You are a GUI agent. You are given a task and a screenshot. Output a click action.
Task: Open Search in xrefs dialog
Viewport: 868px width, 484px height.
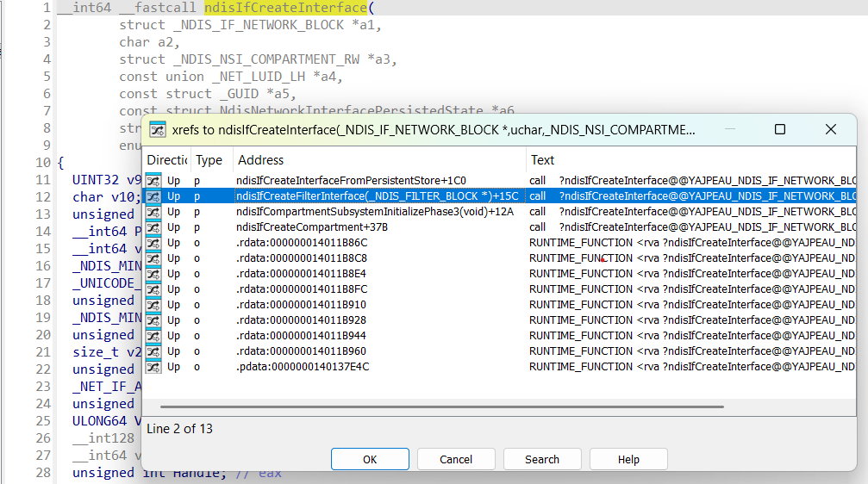coord(541,459)
